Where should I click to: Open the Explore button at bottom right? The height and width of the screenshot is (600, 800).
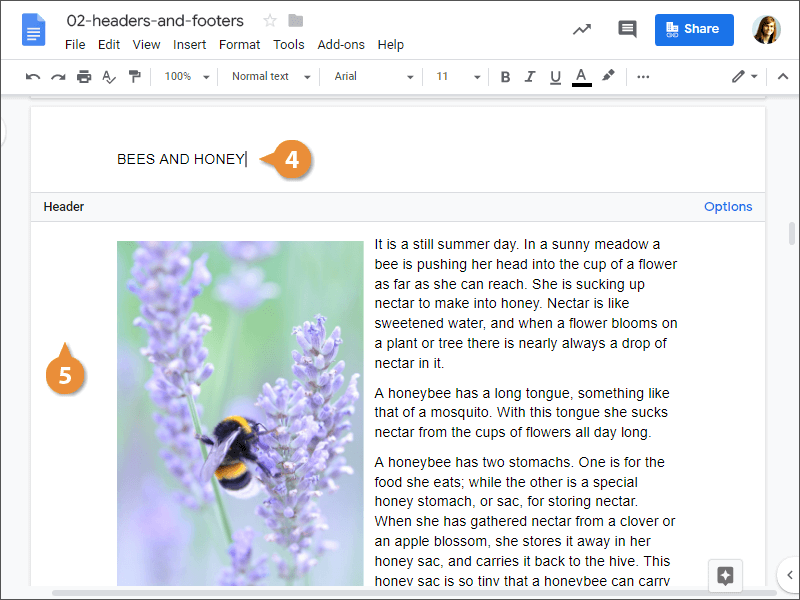pyautogui.click(x=726, y=575)
